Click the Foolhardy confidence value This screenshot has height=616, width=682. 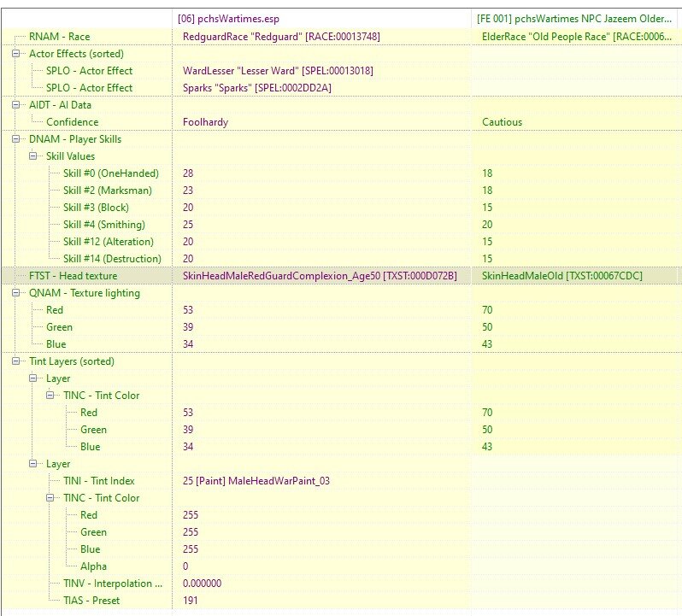(205, 122)
